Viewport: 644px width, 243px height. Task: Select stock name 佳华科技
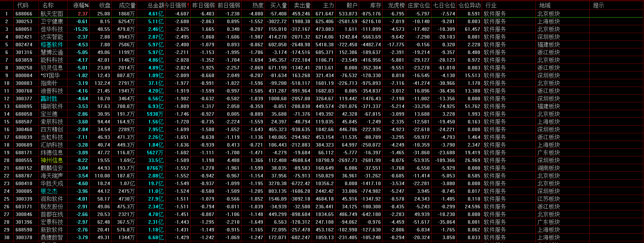coord(52,29)
